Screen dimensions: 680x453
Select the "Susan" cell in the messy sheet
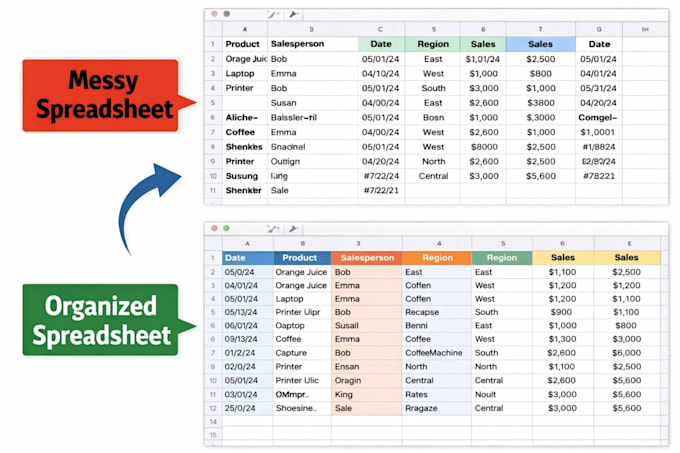click(x=312, y=103)
